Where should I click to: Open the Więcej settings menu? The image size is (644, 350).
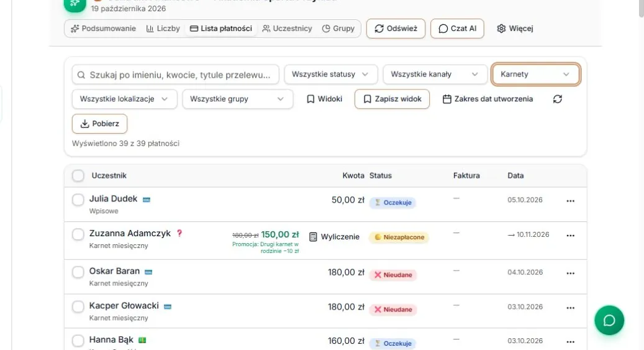515,29
